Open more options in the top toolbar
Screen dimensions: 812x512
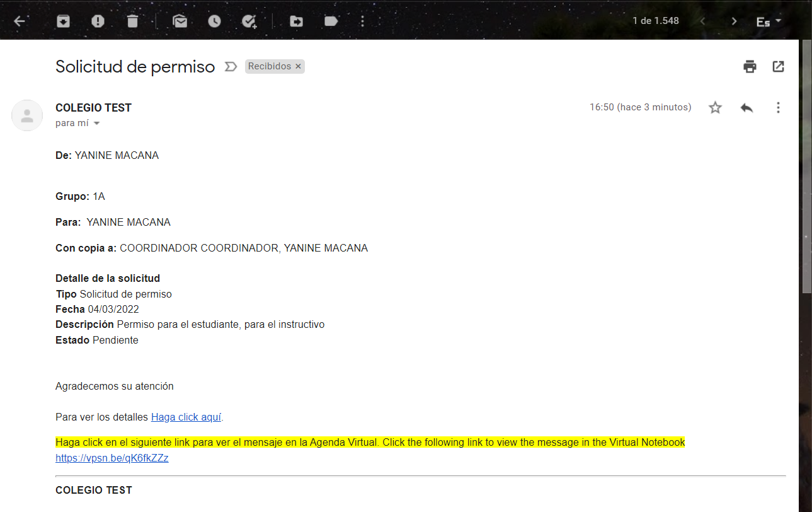click(x=362, y=21)
